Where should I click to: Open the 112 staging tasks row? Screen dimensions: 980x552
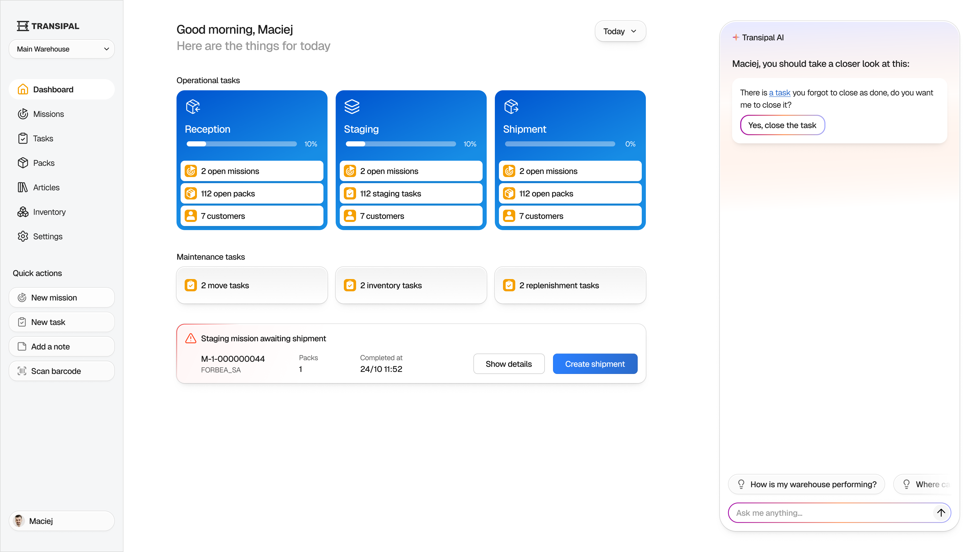point(411,194)
